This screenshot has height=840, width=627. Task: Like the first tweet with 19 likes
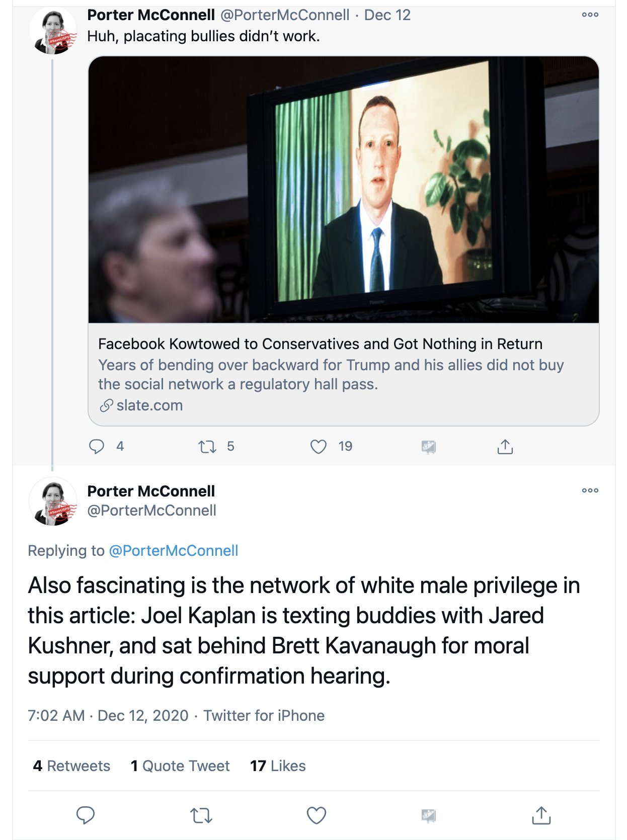point(318,446)
